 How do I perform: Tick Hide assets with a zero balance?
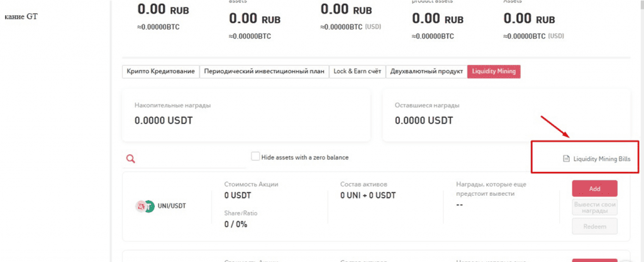255,157
